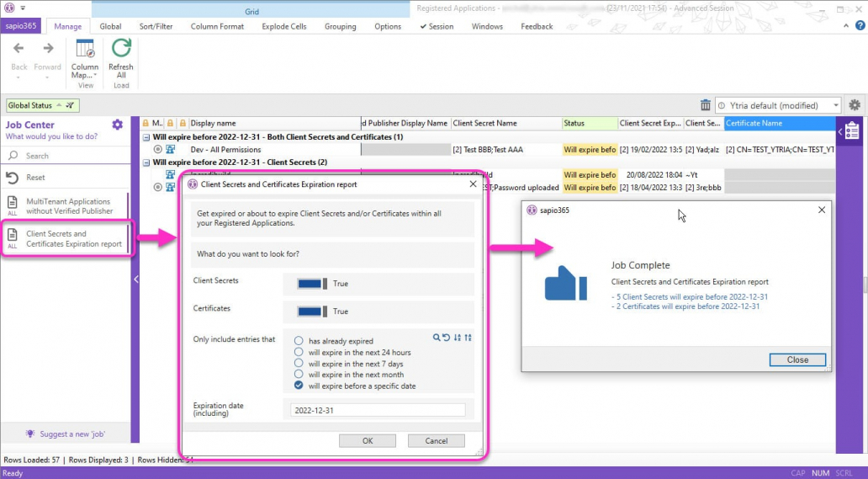
Task: Select 'has already expired' option
Action: pos(299,341)
